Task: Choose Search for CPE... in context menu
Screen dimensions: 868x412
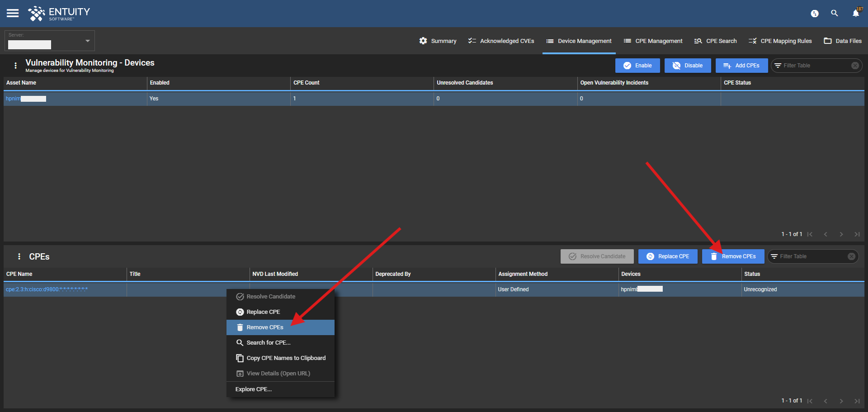Action: [x=280, y=343]
